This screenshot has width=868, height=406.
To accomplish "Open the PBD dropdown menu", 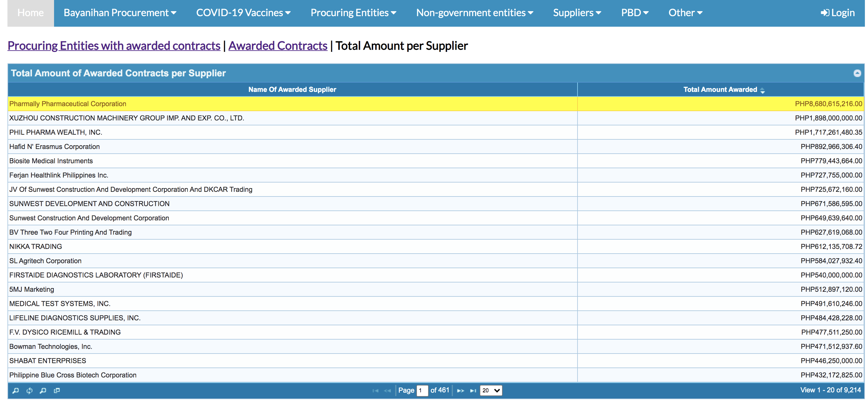I will [x=635, y=13].
